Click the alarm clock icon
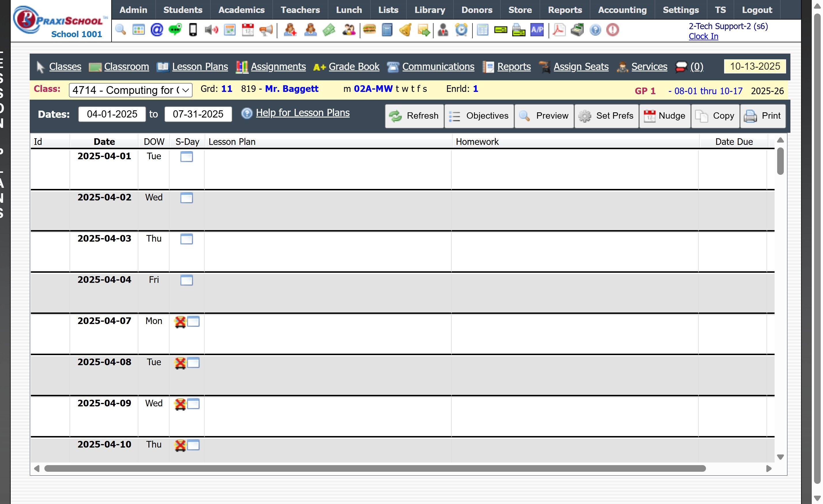 pos(461,30)
